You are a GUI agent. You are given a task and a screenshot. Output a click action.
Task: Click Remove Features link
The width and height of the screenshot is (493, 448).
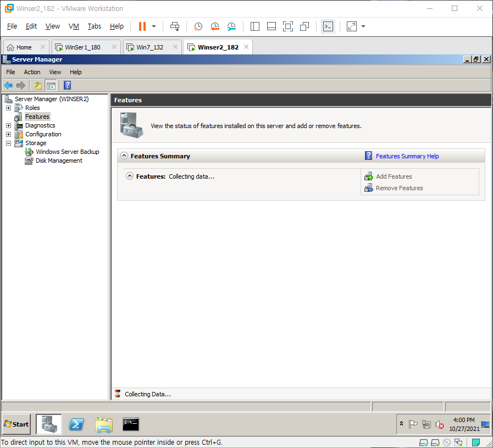click(x=400, y=189)
